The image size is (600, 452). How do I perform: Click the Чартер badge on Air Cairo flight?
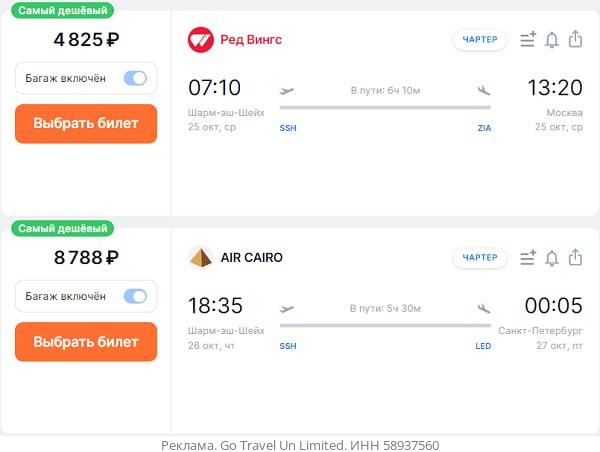(480, 258)
